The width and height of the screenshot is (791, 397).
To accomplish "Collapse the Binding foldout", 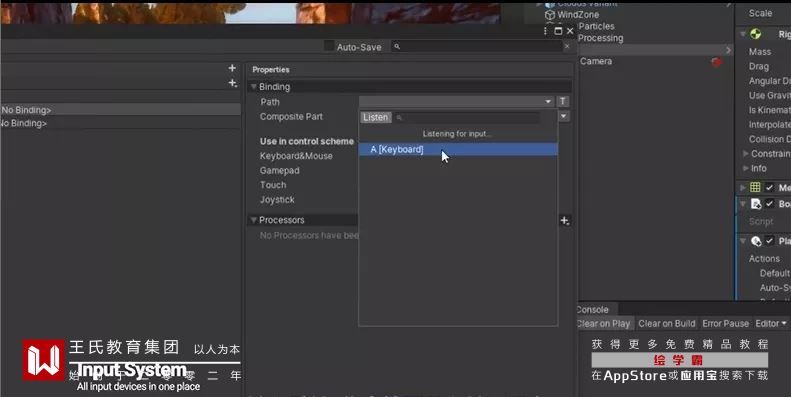I will click(x=254, y=87).
